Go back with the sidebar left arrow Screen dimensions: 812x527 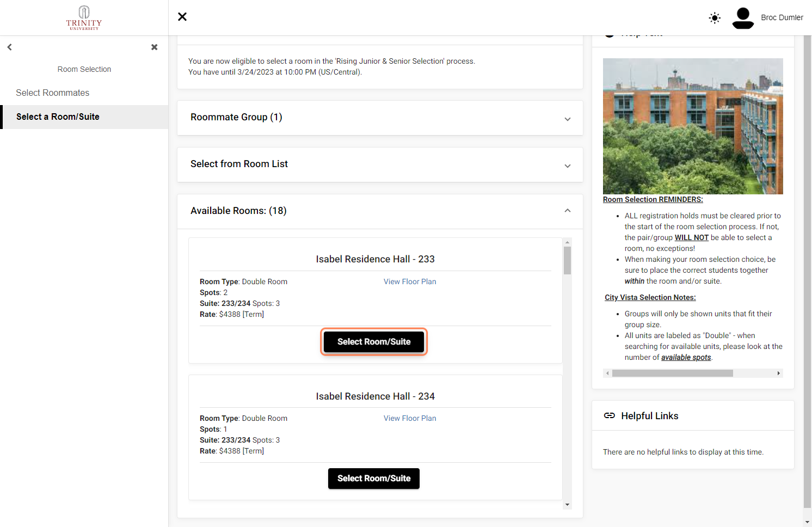10,47
